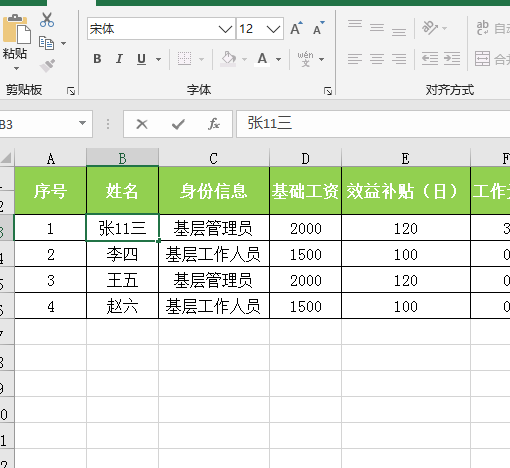Select column B header
The height and width of the screenshot is (468, 510).
pyautogui.click(x=122, y=158)
